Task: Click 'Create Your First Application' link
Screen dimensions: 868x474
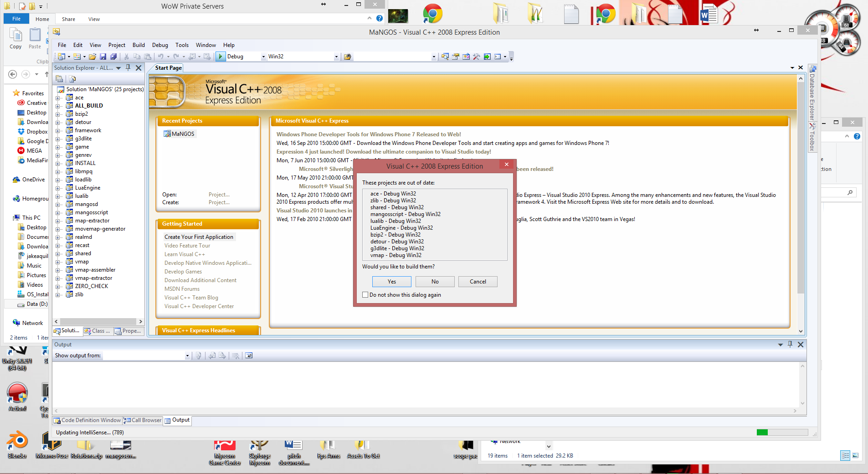Action: (x=199, y=237)
